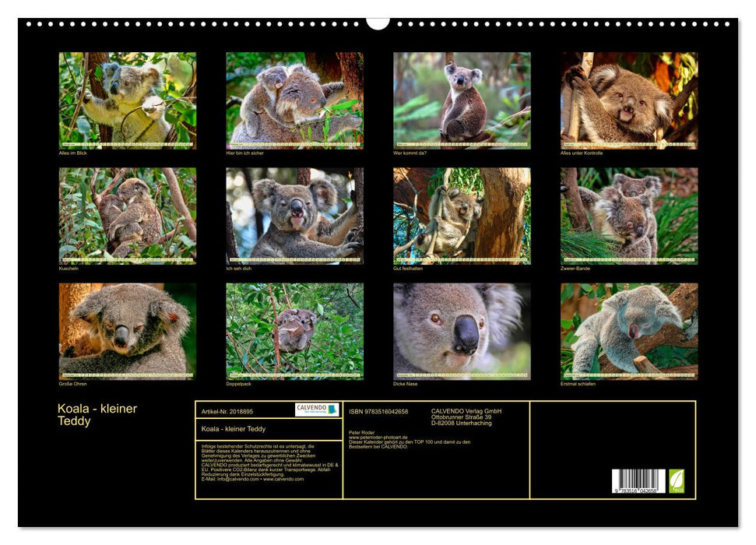Open www.peterroder-photoart.de website link

click(x=377, y=438)
